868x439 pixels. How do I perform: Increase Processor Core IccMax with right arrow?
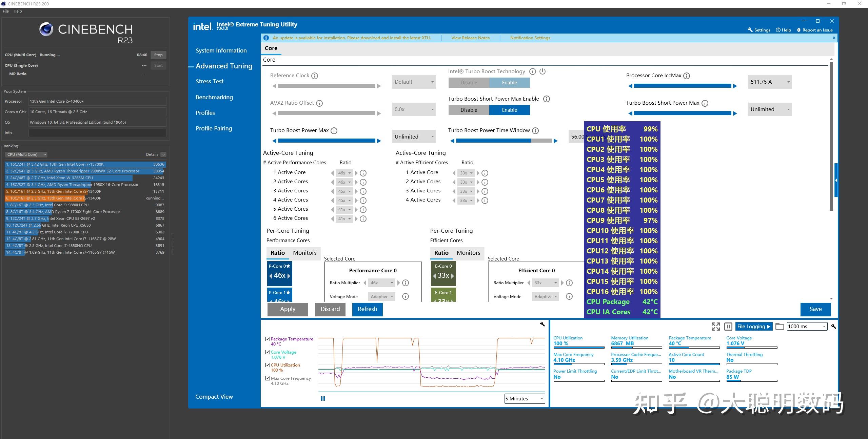coord(735,86)
